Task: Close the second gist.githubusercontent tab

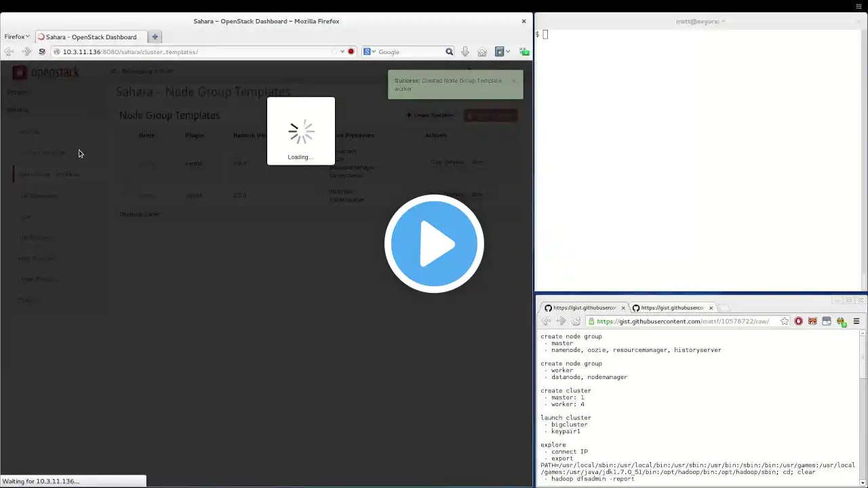Action: tap(711, 308)
